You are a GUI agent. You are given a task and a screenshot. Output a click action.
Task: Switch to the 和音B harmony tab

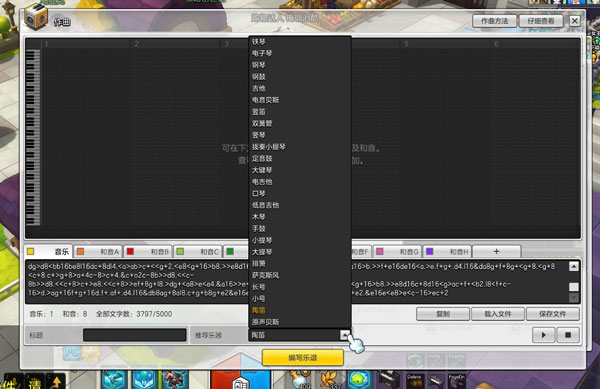pos(148,251)
